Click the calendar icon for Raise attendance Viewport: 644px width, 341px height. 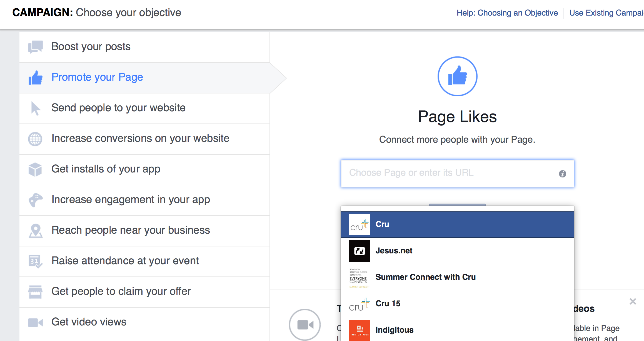click(x=35, y=261)
